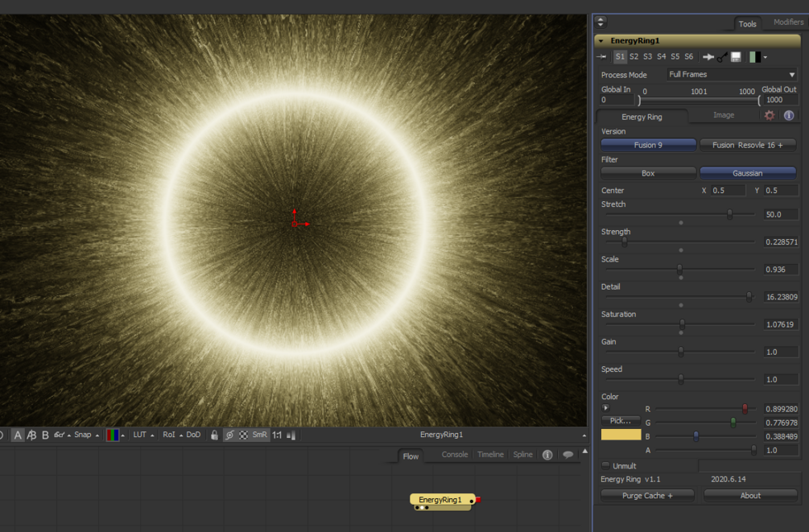Toggle the RoI region of interest
809x532 pixels.
point(169,435)
